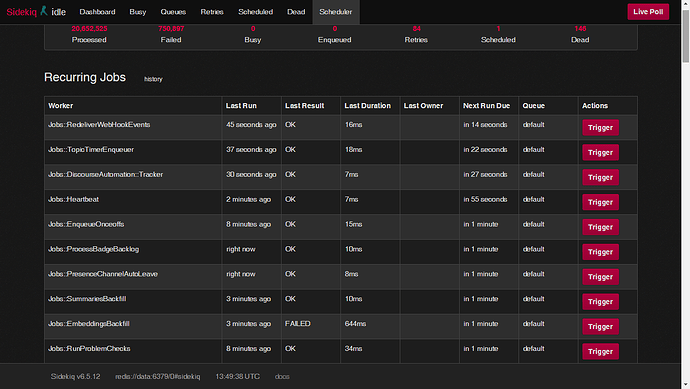Image resolution: width=690 pixels, height=389 pixels.
Task: Click the Queue column header
Action: coord(533,106)
